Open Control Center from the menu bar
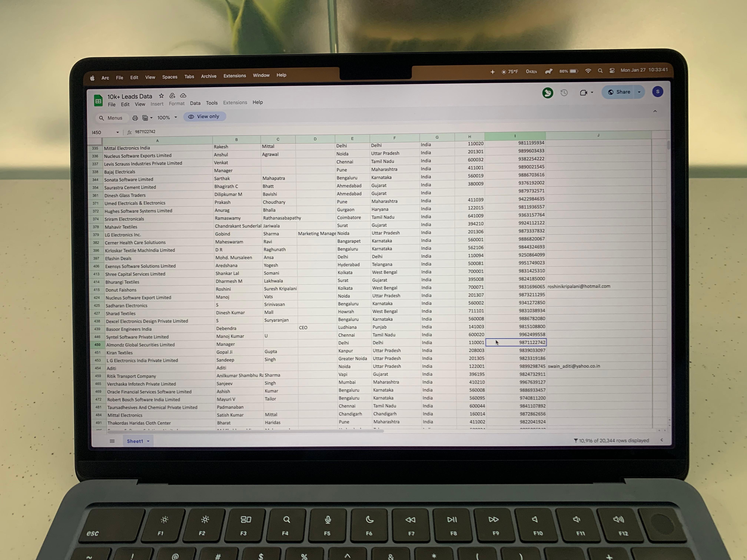747x560 pixels. 612,71
